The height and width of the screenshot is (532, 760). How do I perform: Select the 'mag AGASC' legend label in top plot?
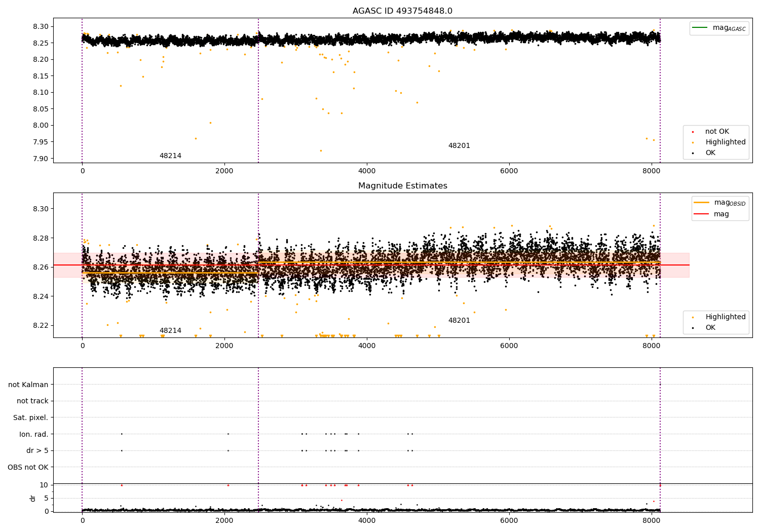click(x=729, y=28)
